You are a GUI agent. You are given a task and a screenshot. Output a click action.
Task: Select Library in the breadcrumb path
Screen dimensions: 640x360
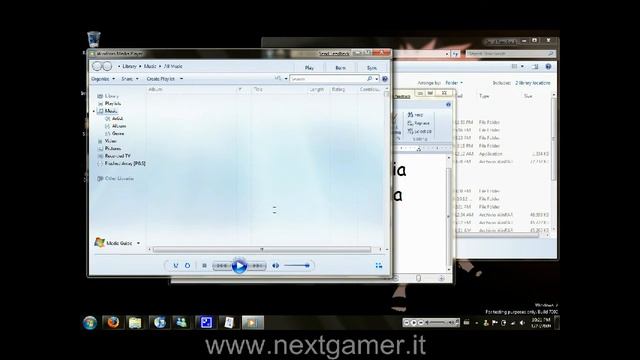point(129,66)
